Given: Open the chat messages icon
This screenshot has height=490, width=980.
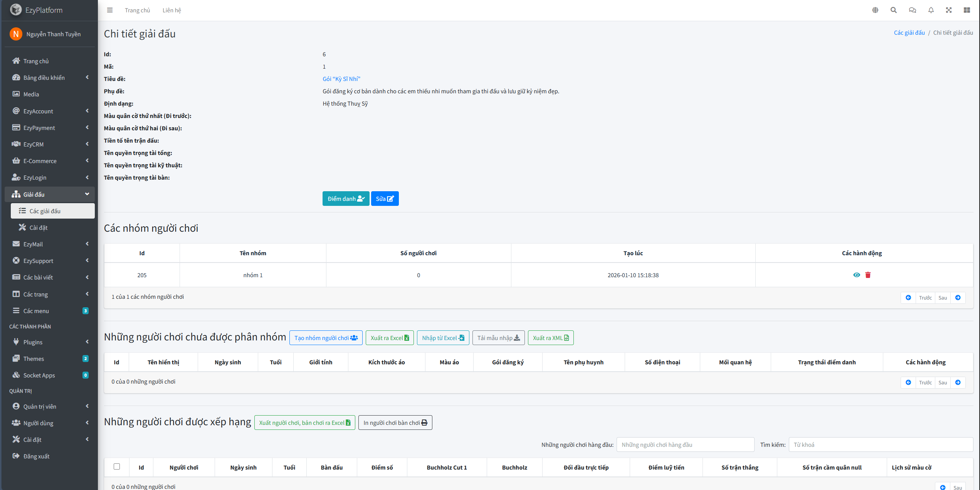Looking at the screenshot, I should click(912, 10).
